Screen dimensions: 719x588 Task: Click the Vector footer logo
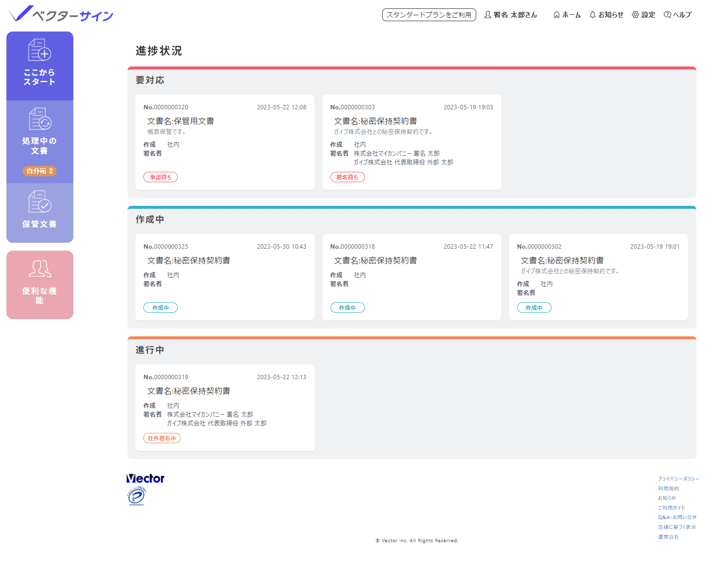point(145,478)
